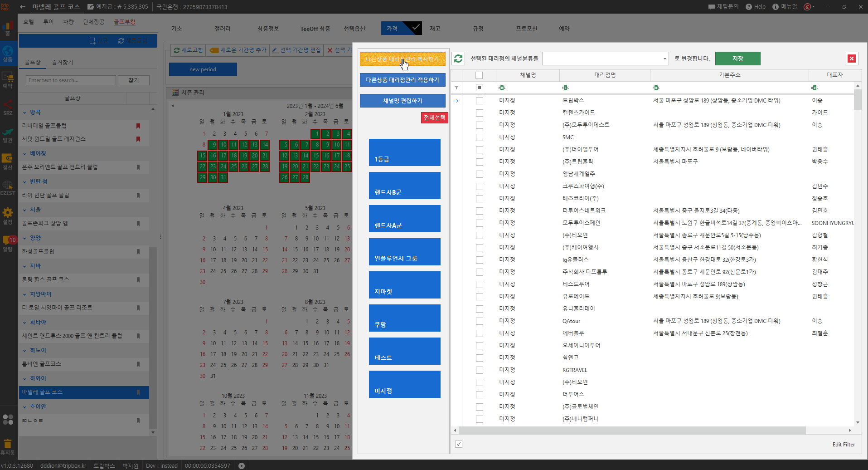Click 다른상품 대리점관리 적용하기 button
The width and height of the screenshot is (868, 470).
(x=402, y=80)
